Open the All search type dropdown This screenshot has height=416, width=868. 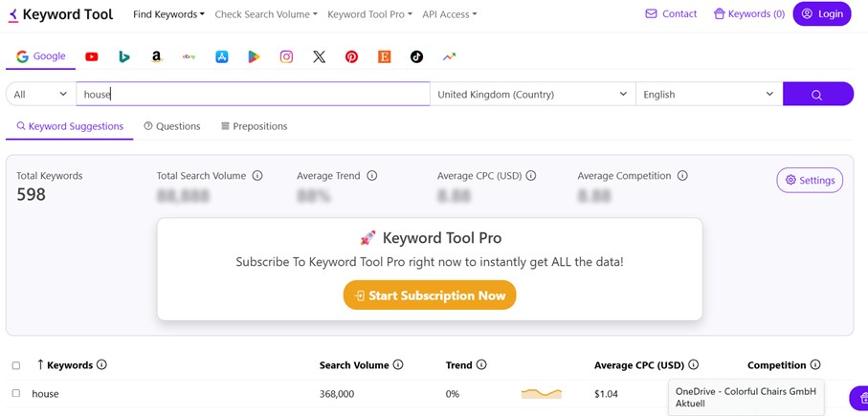(40, 94)
